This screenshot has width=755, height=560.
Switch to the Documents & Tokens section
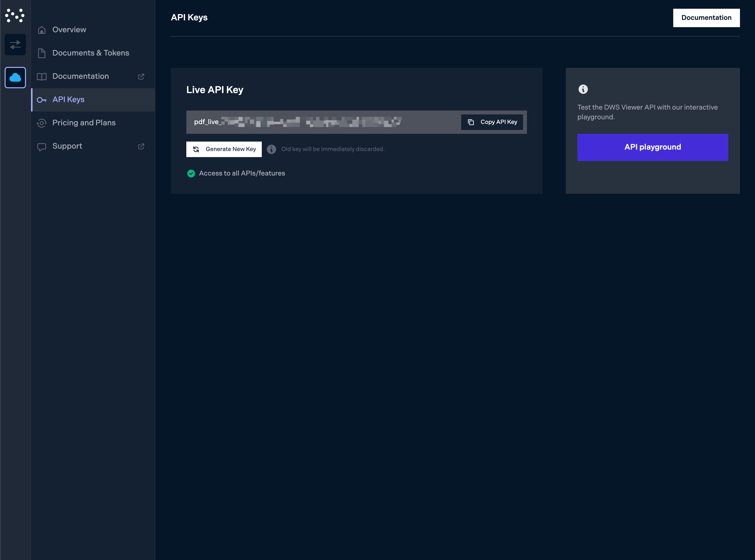[90, 53]
